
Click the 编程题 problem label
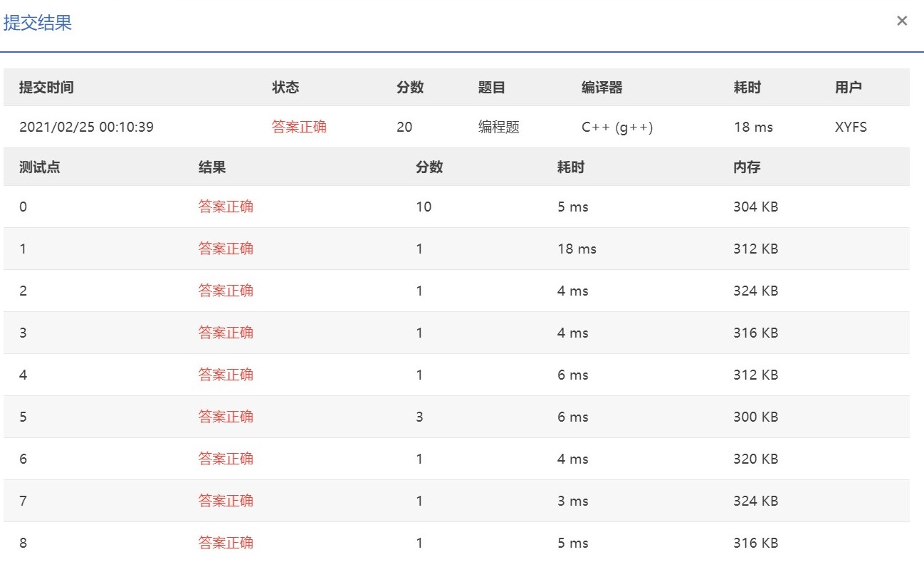point(498,127)
